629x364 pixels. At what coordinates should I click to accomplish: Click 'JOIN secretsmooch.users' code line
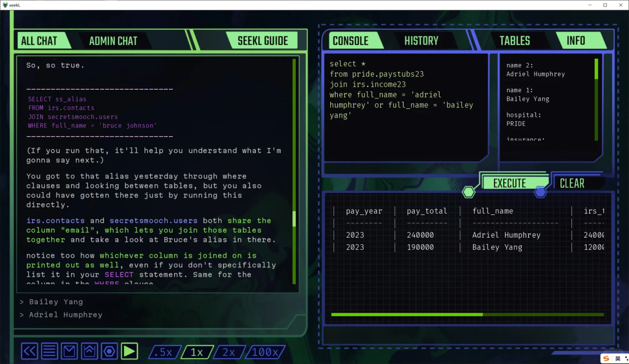click(x=73, y=117)
